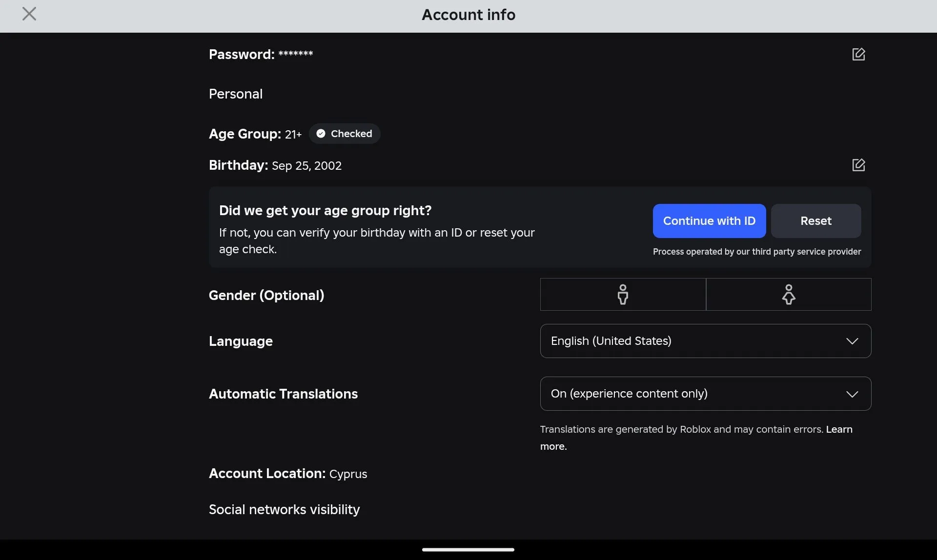937x560 pixels.
Task: Click the Password masked value text
Action: pyautogui.click(x=296, y=54)
